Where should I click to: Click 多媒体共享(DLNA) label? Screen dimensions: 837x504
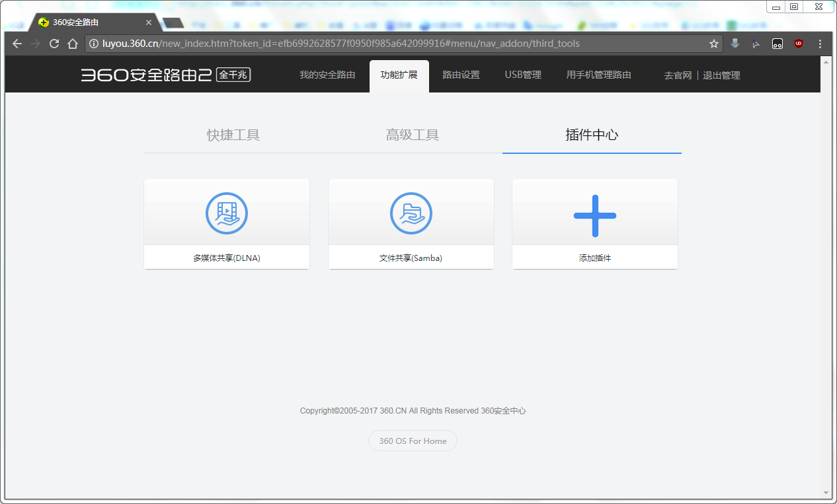(x=227, y=258)
